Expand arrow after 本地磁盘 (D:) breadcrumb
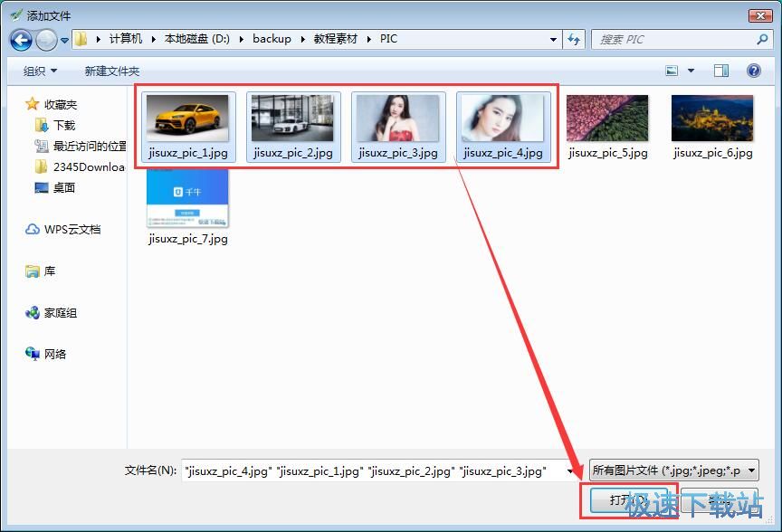The height and width of the screenshot is (532, 782). [242, 39]
